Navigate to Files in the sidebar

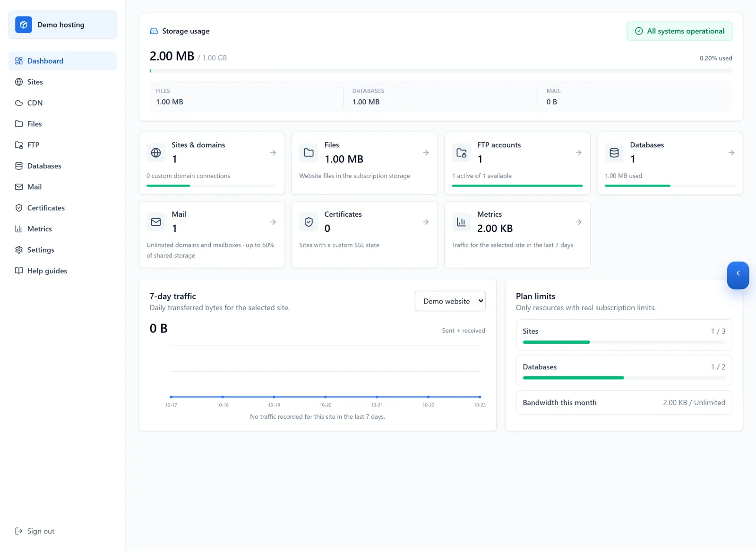[63, 124]
